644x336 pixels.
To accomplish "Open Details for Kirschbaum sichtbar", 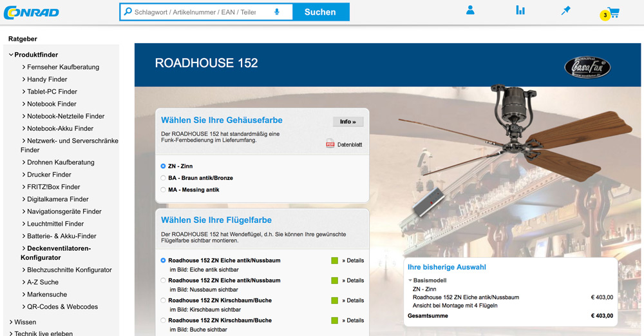I will pyautogui.click(x=353, y=301).
